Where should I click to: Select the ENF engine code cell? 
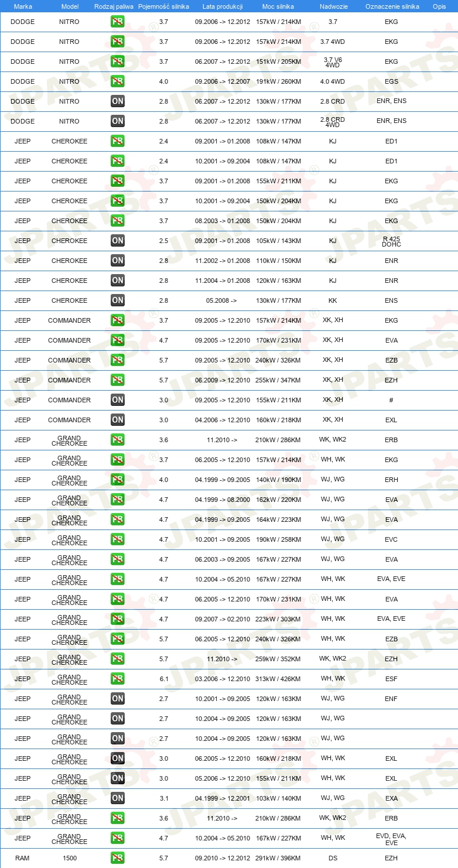(x=391, y=699)
